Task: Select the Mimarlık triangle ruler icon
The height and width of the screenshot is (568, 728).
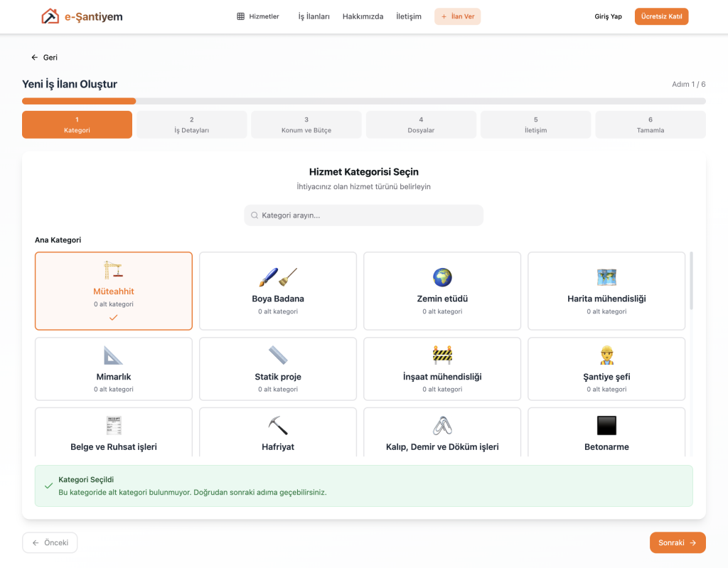Action: (x=113, y=355)
